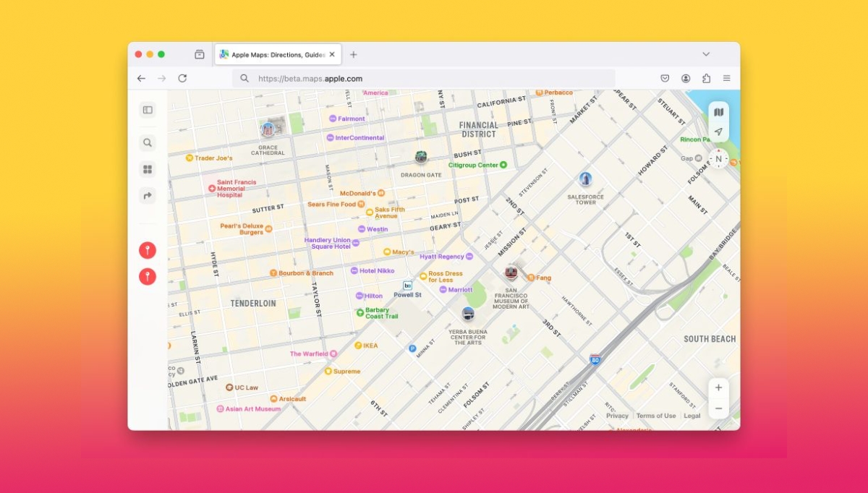Select the Hotel Nikko marker
The image size is (868, 493).
tap(354, 270)
